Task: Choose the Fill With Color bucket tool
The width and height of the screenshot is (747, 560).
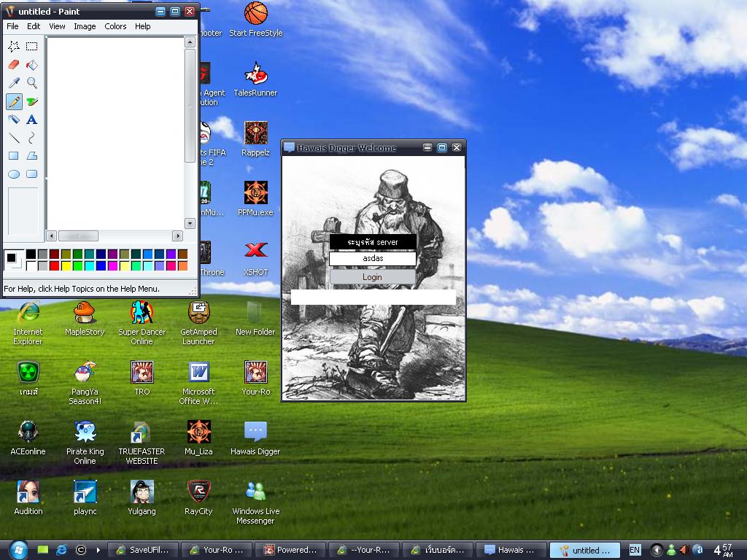Action: (x=32, y=64)
